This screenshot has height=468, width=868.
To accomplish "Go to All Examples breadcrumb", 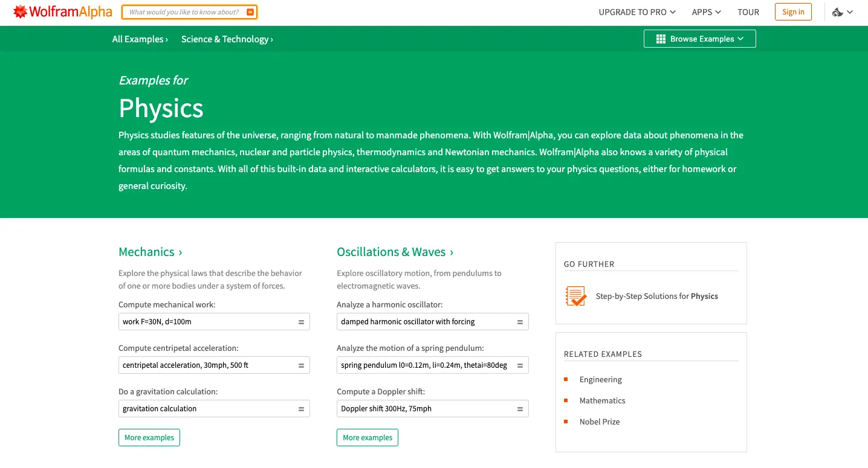I will pyautogui.click(x=140, y=39).
